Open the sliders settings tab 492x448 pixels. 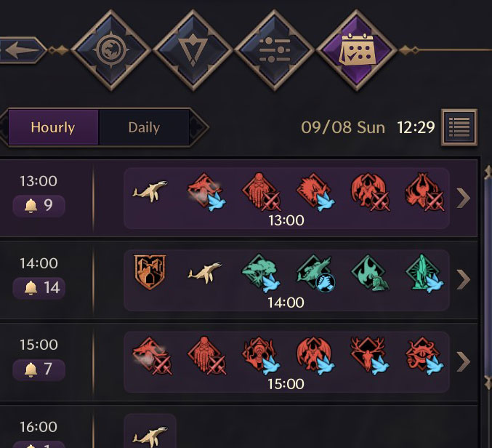[x=275, y=50]
